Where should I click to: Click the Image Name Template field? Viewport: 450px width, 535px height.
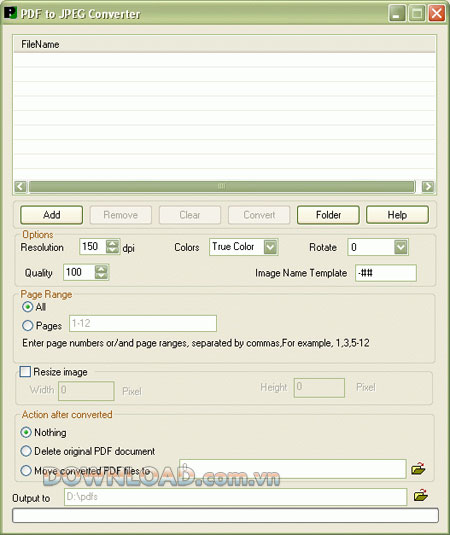click(x=386, y=273)
